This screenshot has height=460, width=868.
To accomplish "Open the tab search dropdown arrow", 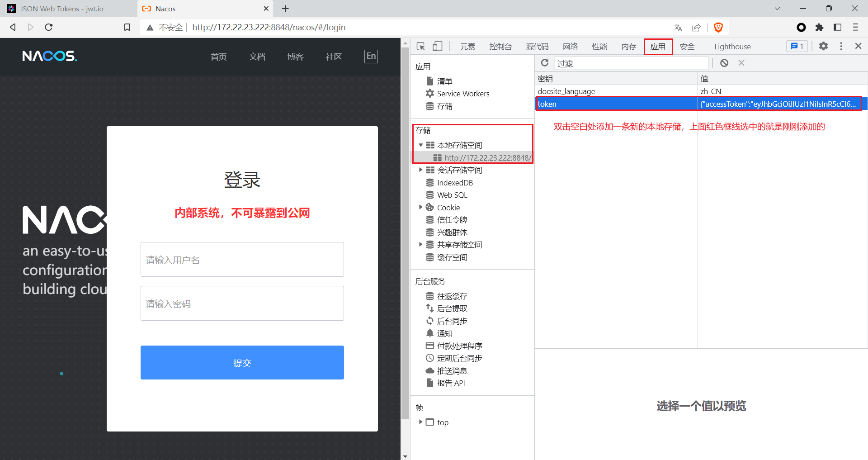I will (x=777, y=9).
